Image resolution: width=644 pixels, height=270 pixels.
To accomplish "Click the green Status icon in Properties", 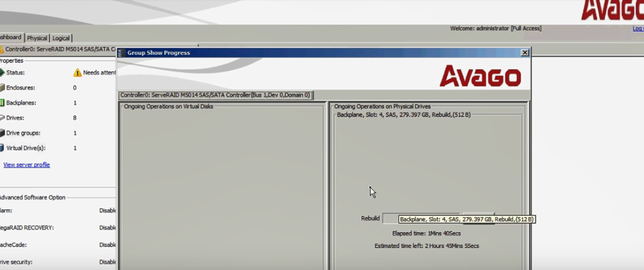I will click(2, 72).
